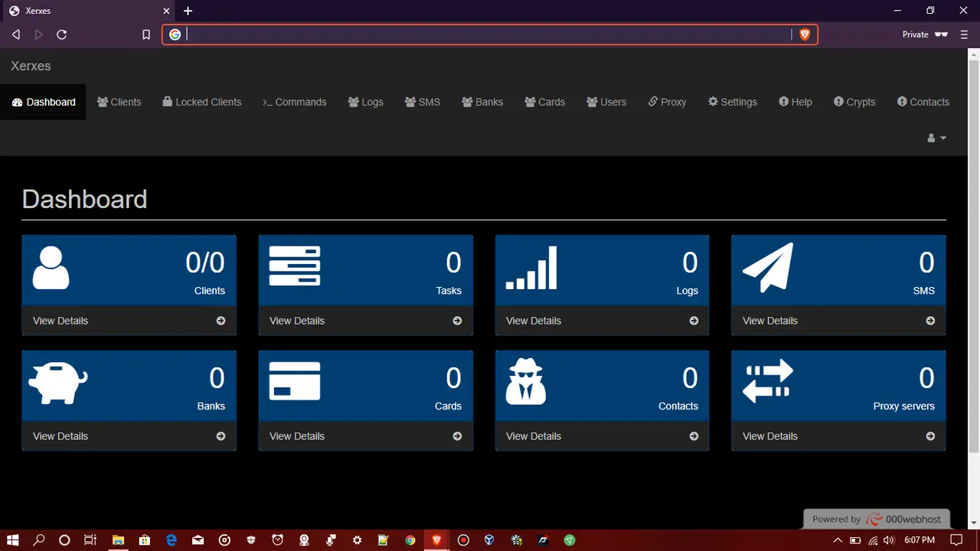Click the Clients person icon on dashboard card
The width and height of the screenshot is (980, 551).
click(51, 268)
